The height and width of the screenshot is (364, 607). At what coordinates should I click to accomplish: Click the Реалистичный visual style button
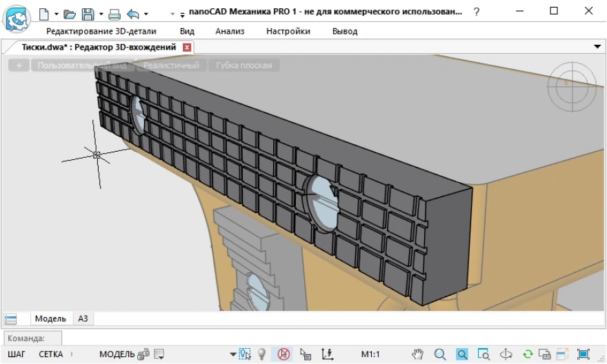coord(172,65)
